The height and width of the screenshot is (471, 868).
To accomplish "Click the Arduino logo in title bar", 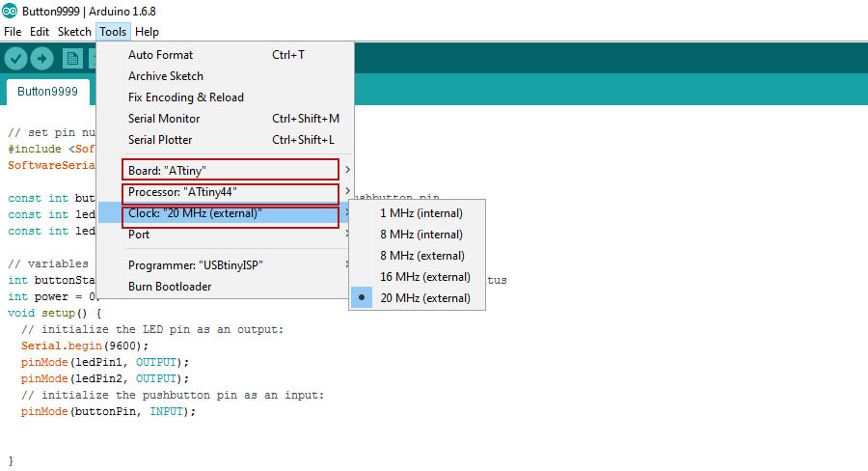I will pos(10,11).
